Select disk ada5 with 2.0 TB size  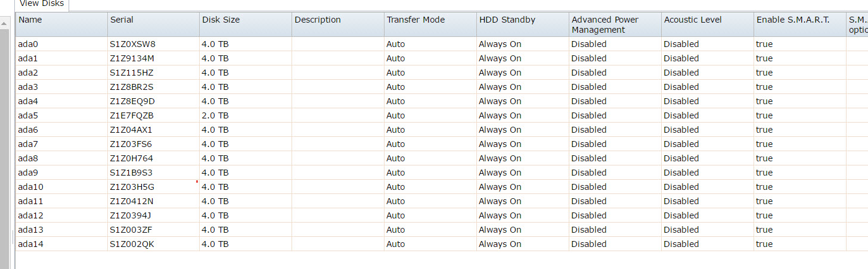29,115
